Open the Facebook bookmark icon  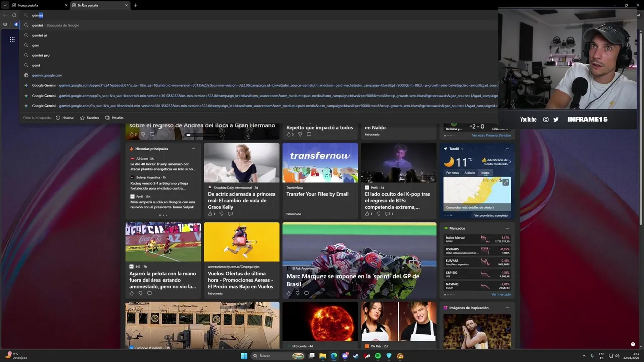(16, 24)
